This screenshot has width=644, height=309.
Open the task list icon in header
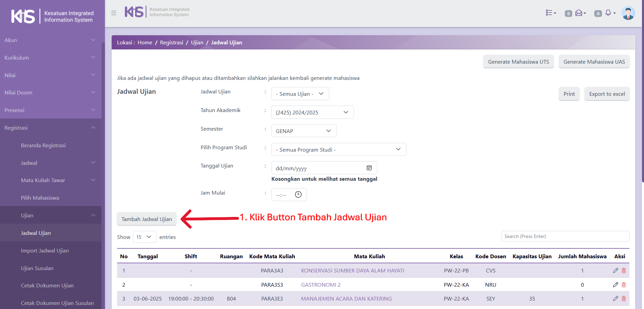[x=551, y=13]
